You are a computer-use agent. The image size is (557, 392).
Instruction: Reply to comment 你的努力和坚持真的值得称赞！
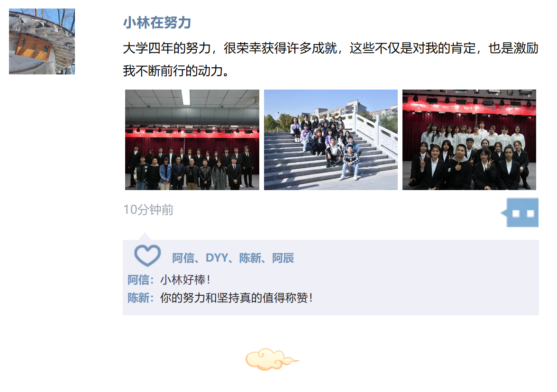coord(237,298)
